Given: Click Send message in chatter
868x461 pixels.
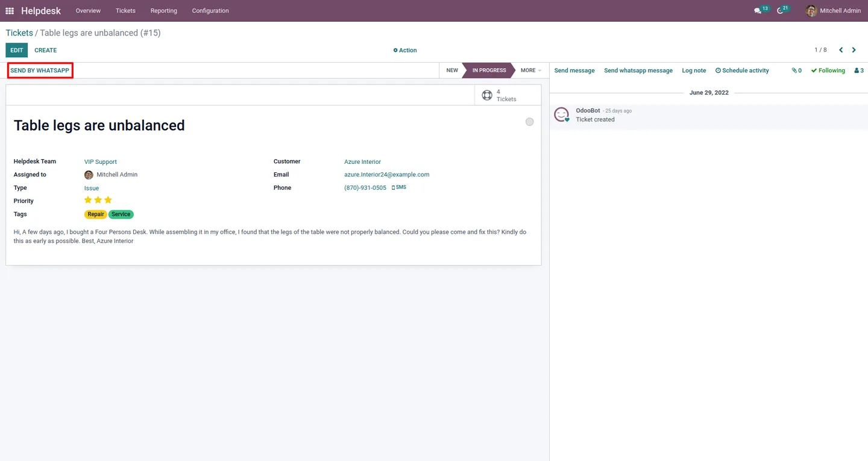Looking at the screenshot, I should click(574, 71).
